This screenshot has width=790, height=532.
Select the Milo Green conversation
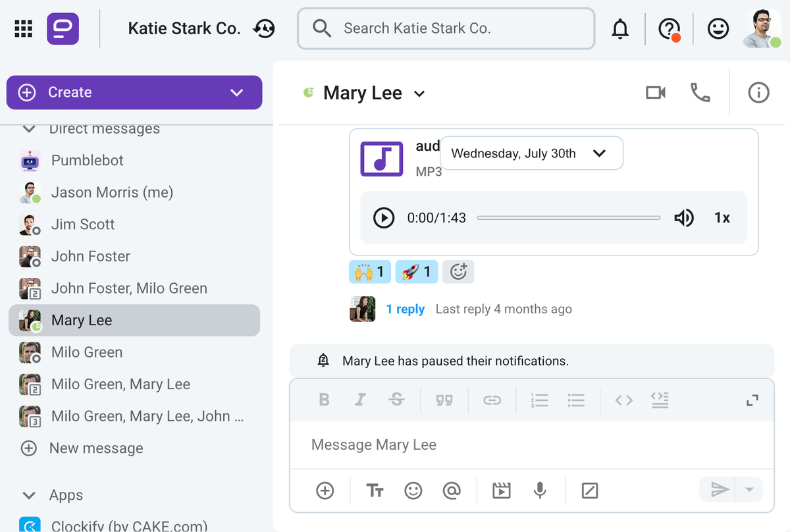tap(87, 352)
